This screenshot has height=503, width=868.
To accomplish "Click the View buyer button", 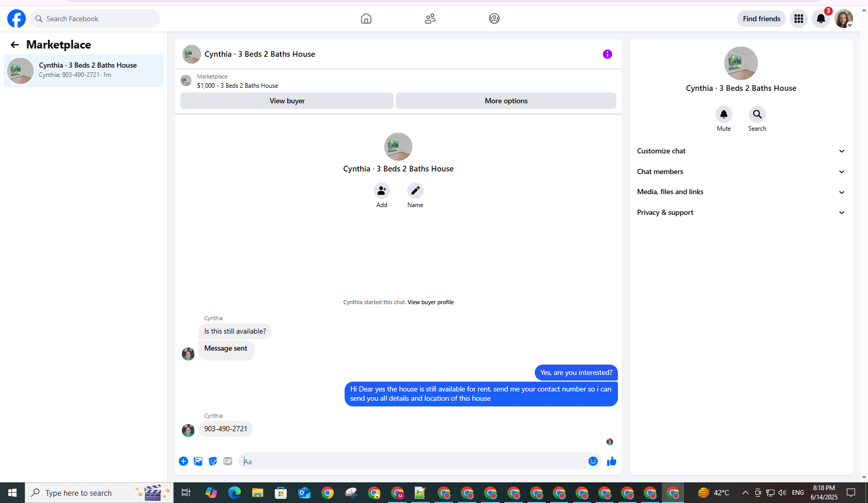I will click(287, 101).
